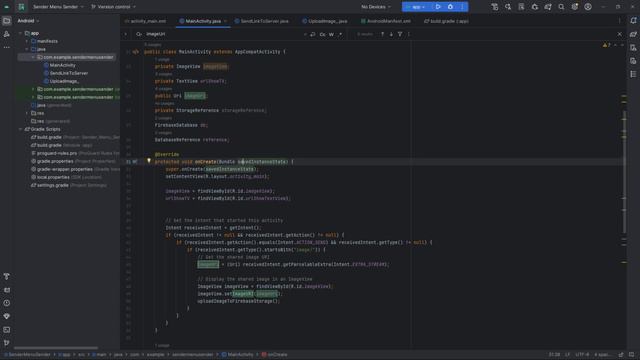640x360 pixels.
Task: Open the Sender Menu Sender project dropdown
Action: 58,7
